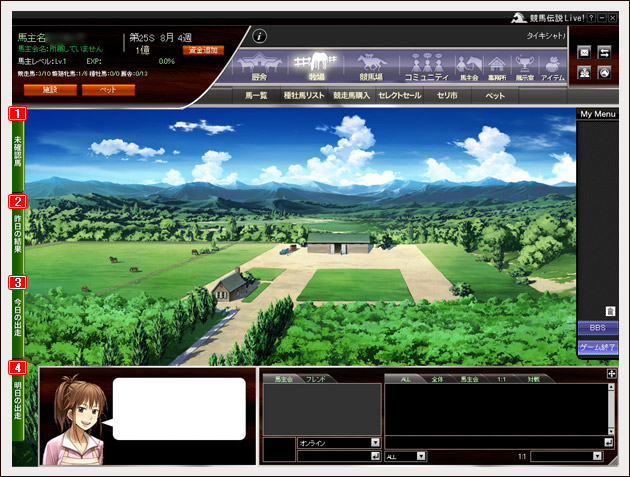Select the 1:1 chat tab
Image resolution: width=630 pixels, height=477 pixels.
[x=501, y=379]
